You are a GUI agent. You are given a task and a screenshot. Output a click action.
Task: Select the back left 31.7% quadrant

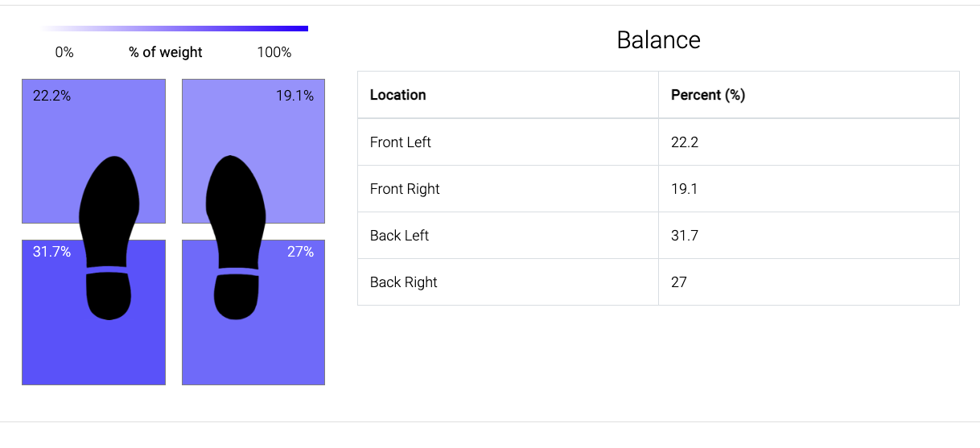93,313
